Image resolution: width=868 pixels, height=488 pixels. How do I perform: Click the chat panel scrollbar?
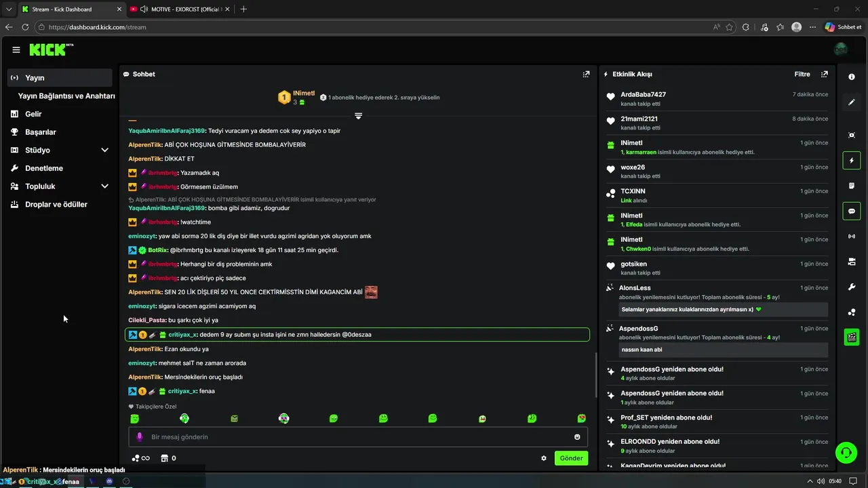tap(596, 375)
